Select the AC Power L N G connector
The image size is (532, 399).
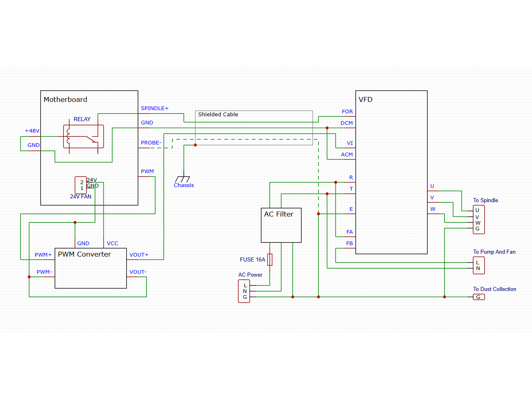[x=244, y=291]
